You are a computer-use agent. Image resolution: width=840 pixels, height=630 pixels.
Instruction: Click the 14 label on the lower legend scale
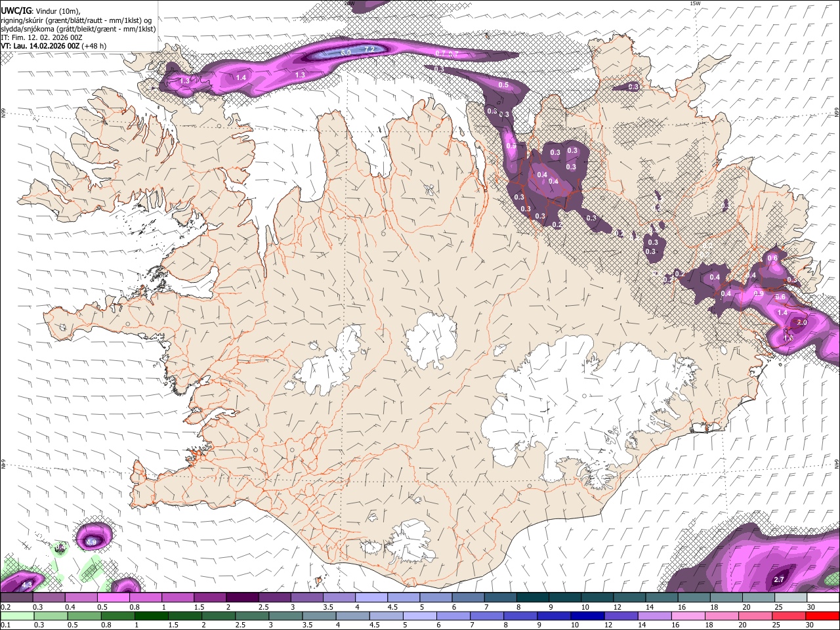[x=642, y=624]
